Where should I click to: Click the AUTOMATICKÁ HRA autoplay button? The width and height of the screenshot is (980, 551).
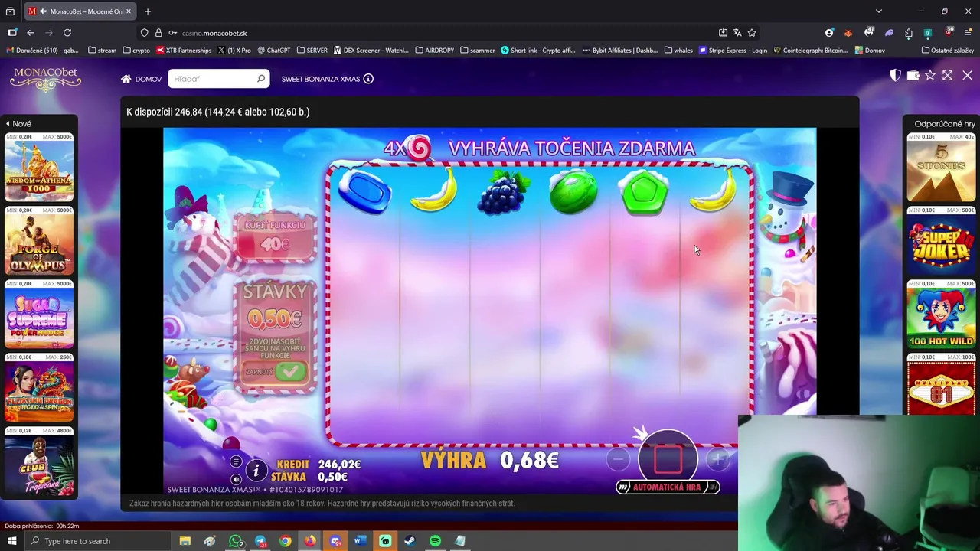click(x=668, y=487)
